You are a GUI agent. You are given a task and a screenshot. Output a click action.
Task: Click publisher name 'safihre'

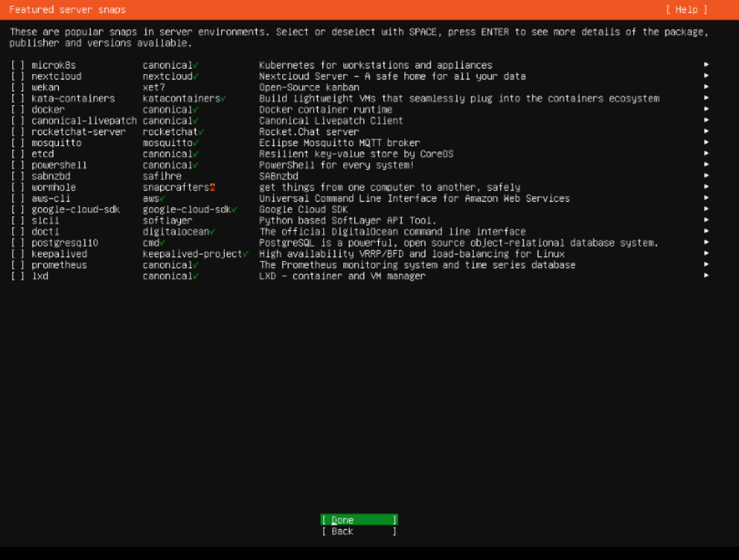click(162, 176)
